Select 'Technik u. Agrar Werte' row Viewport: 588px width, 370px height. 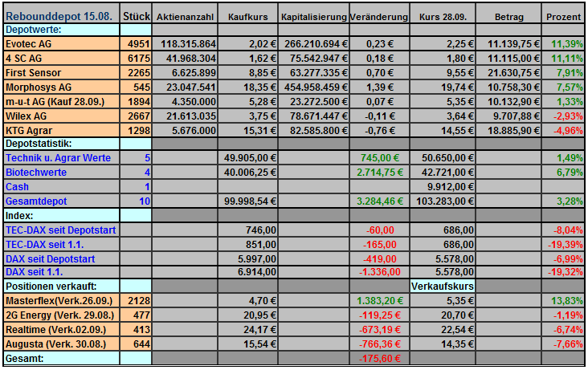[58, 158]
